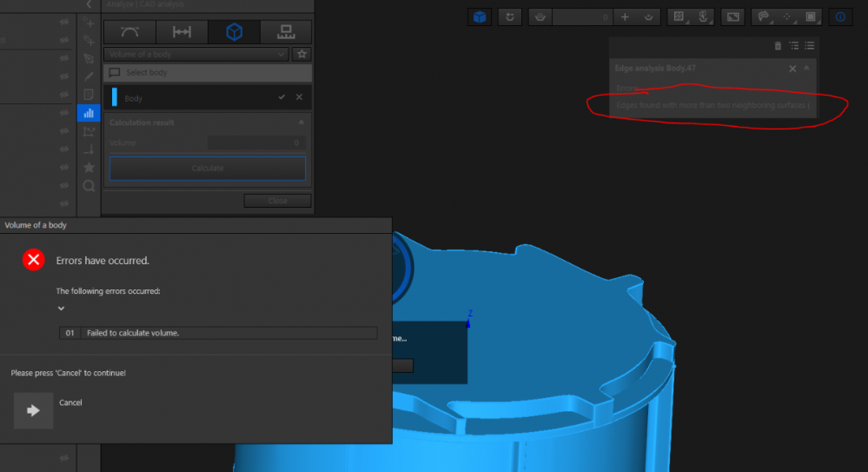
Task: Select the 'Failed to calculate volume.' error row
Action: point(218,333)
